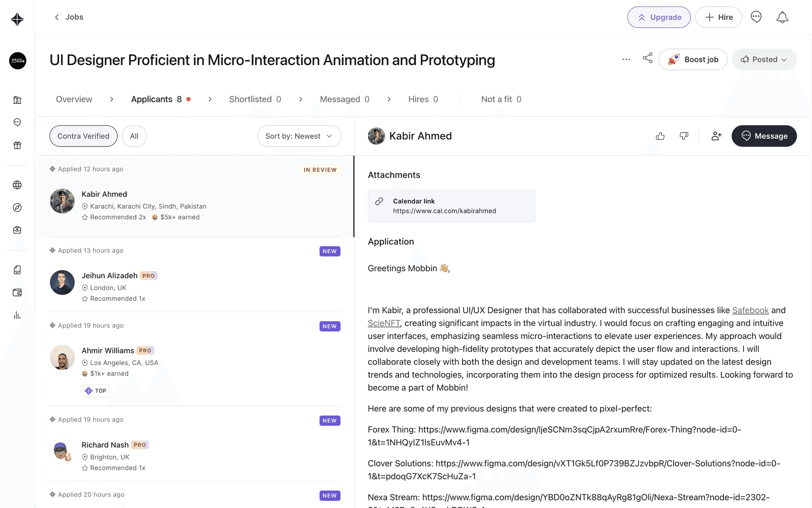Image resolution: width=812 pixels, height=508 pixels.
Task: Open the chat messages icon in top bar
Action: point(756,17)
